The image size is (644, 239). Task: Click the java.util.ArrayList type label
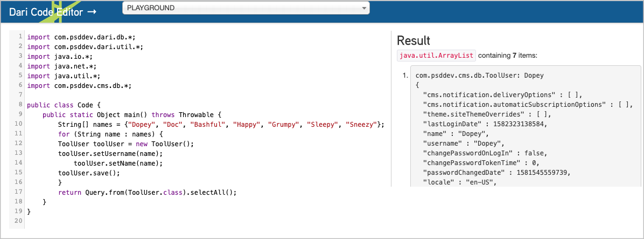click(436, 56)
